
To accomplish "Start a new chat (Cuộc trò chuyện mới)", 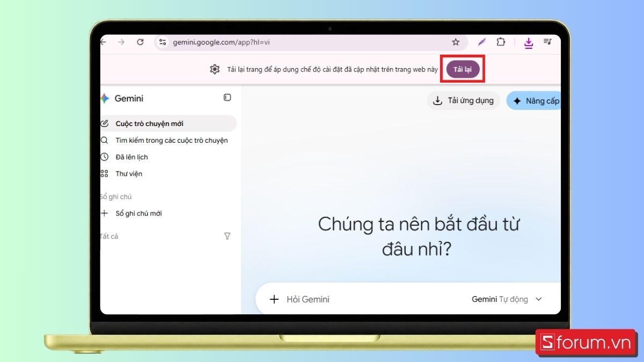I will click(x=168, y=123).
